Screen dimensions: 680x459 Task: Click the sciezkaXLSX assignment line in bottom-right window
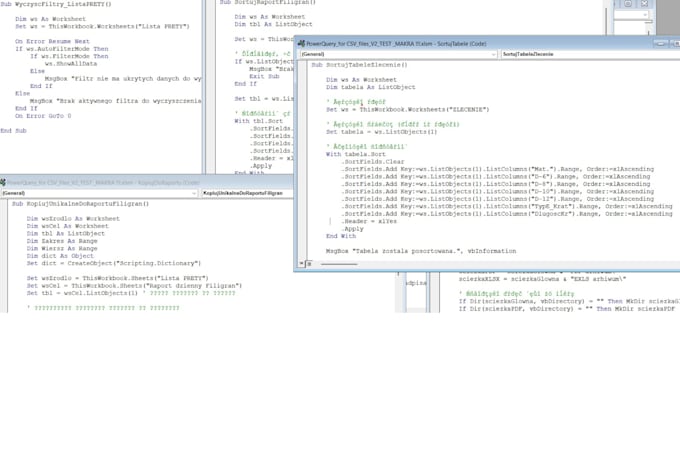pyautogui.click(x=543, y=279)
